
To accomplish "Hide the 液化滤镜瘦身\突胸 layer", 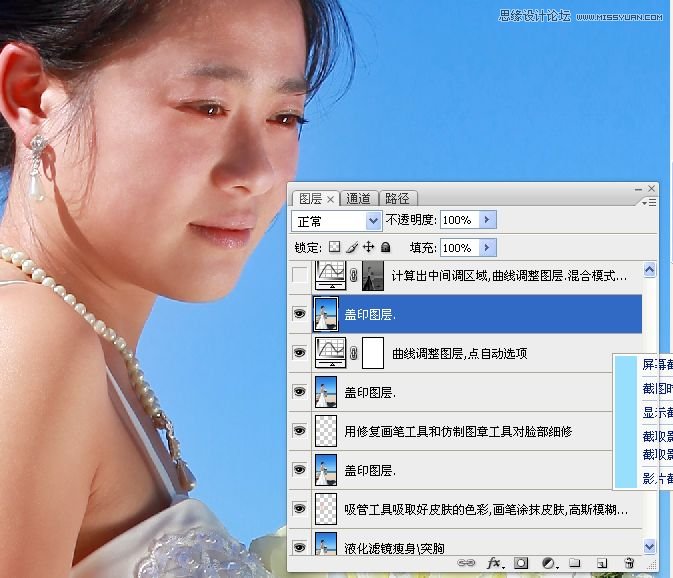I will [300, 547].
